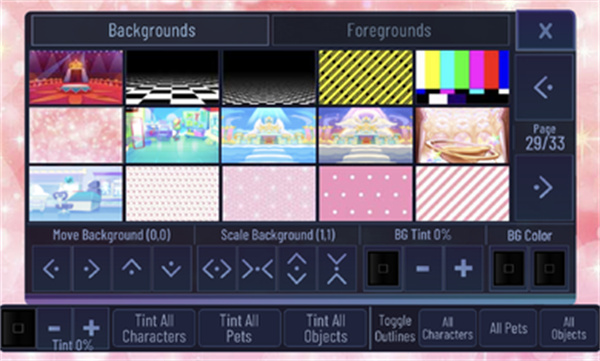Shrink background horizontally icon
Screen dimensions: 600x361
[x=257, y=269]
